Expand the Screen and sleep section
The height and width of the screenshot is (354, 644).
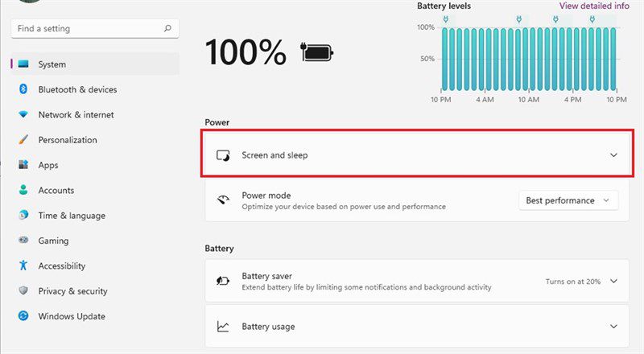(417, 154)
